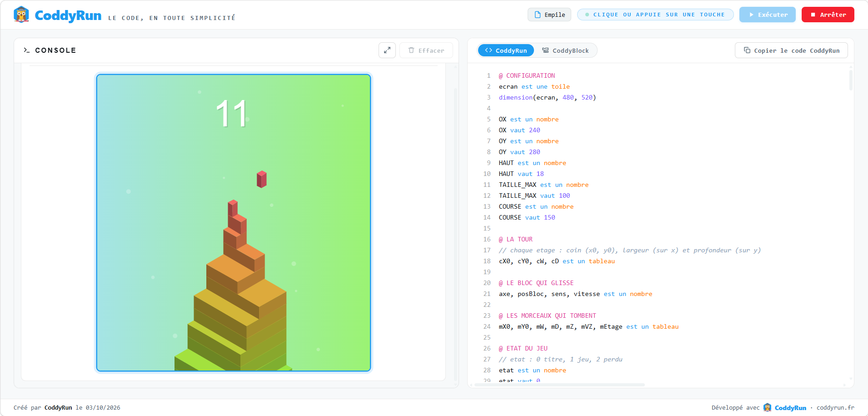868x416 pixels.
Task: Click the 'OX est un nombre' declaration line
Action: (529, 119)
